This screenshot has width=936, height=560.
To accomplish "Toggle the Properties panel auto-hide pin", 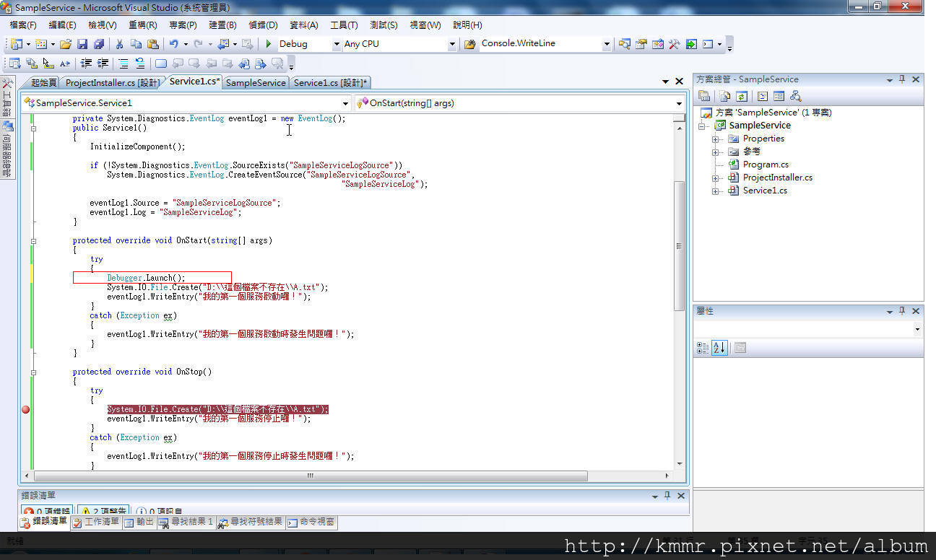I will click(x=902, y=311).
